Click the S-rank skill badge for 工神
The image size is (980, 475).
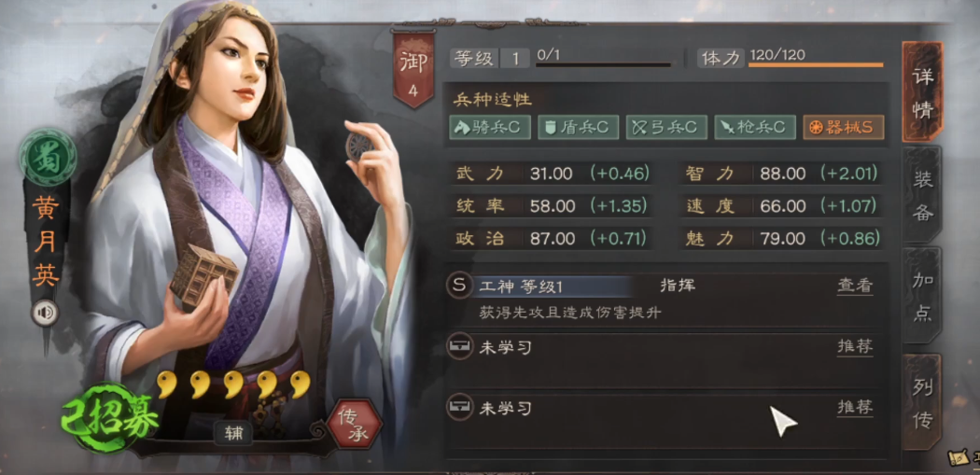(x=458, y=286)
